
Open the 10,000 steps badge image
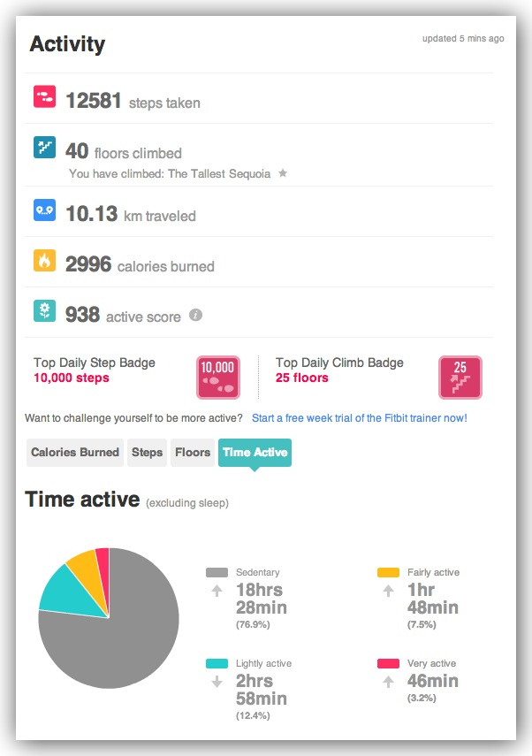217,377
